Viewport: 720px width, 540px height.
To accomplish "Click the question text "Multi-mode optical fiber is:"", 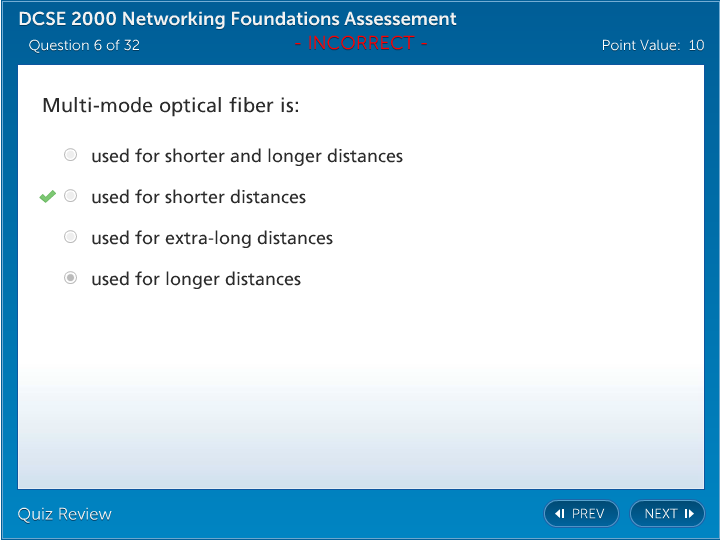I will point(171,105).
